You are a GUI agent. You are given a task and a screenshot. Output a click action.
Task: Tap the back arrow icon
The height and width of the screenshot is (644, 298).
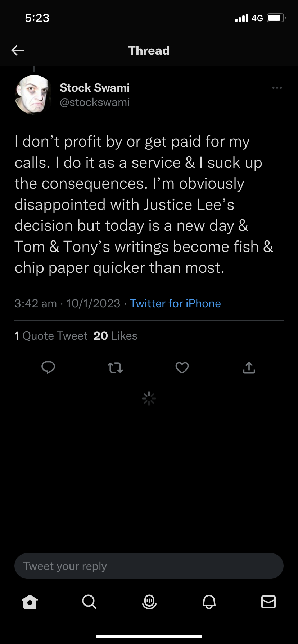pyautogui.click(x=18, y=50)
